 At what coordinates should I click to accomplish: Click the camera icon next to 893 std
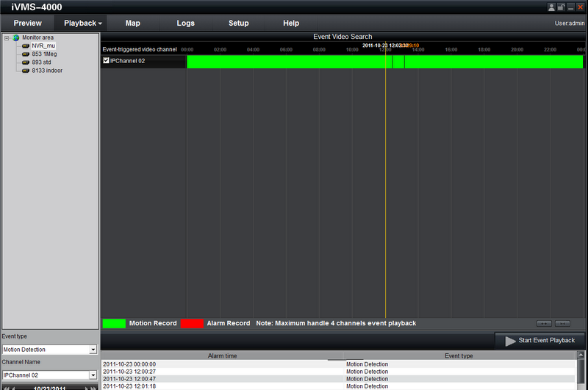tap(26, 62)
